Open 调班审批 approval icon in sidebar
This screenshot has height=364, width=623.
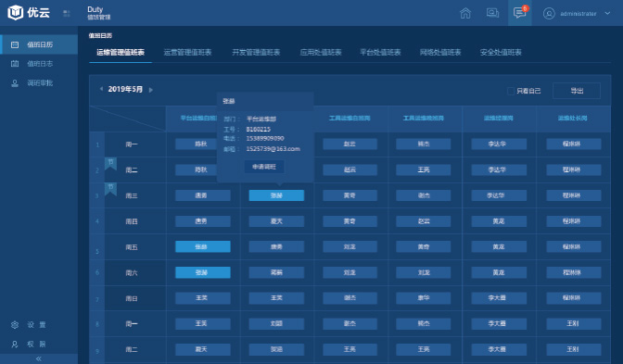[15, 83]
